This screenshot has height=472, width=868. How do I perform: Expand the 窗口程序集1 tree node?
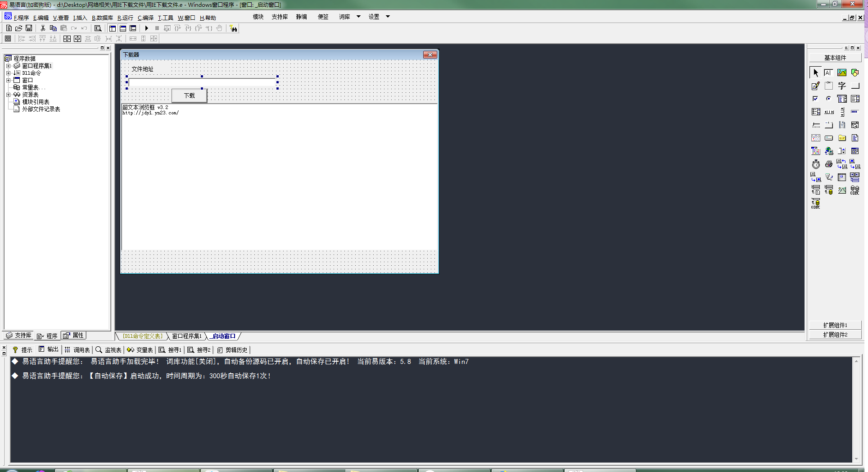tap(8, 66)
